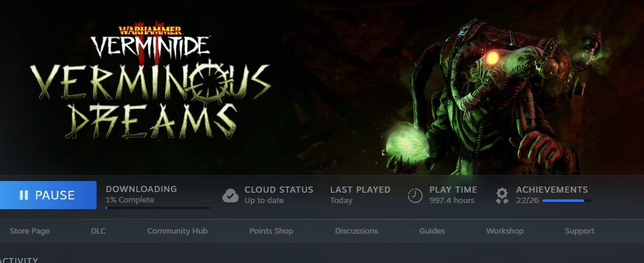Pause the game download
The width and height of the screenshot is (644, 263).
pyautogui.click(x=48, y=195)
